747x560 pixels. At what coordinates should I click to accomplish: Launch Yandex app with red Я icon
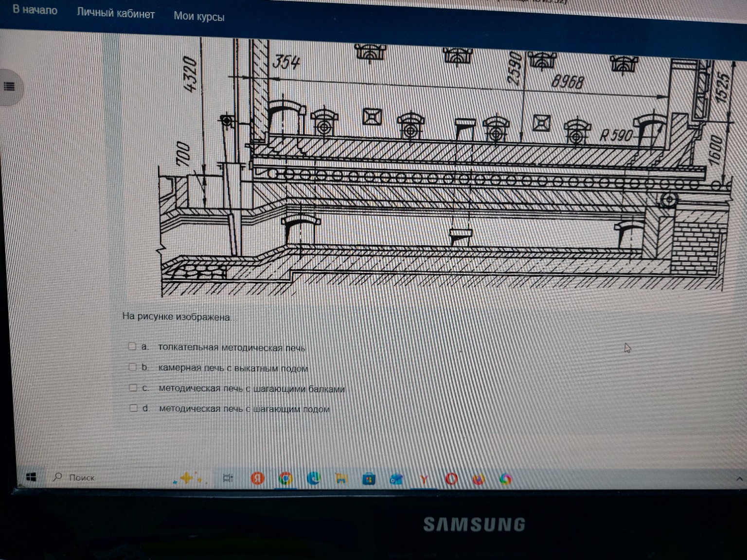[257, 479]
